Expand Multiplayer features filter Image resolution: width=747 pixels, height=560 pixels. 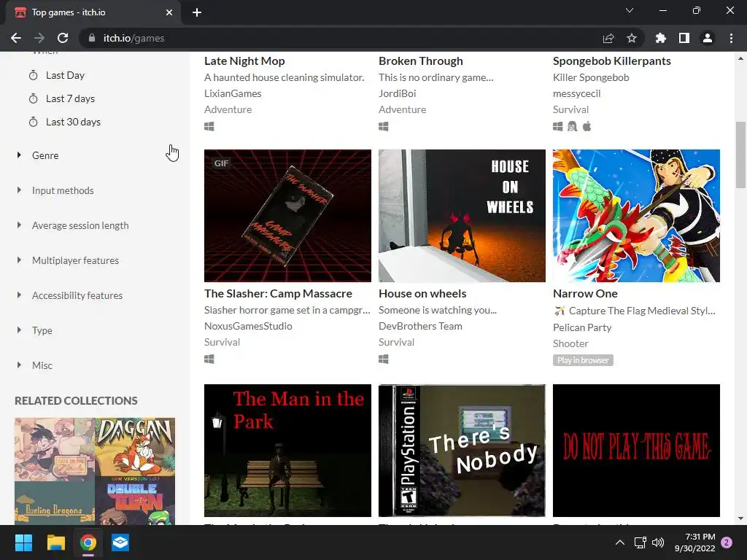[75, 260]
